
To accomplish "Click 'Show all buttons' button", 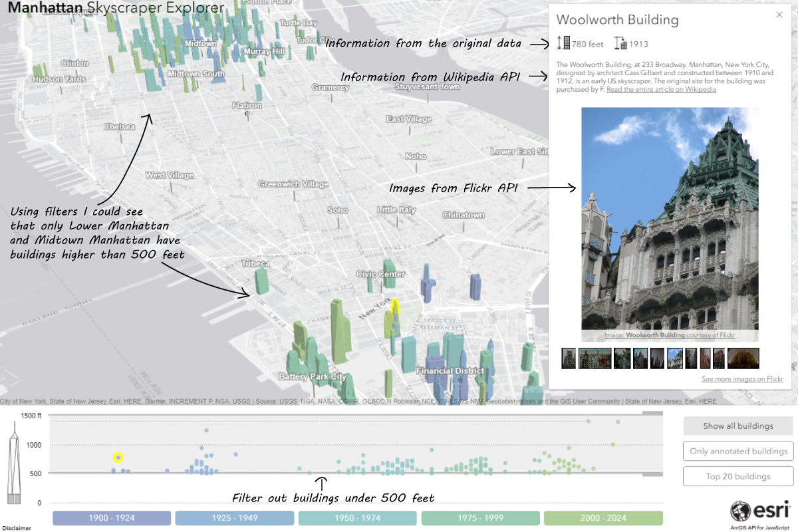I will point(738,426).
